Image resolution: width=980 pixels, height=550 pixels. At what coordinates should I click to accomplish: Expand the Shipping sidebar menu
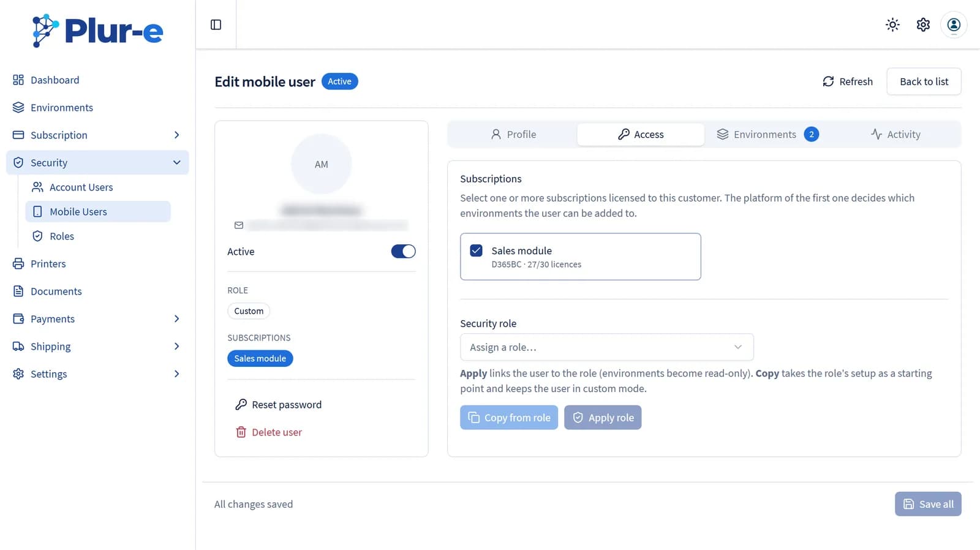click(x=97, y=346)
